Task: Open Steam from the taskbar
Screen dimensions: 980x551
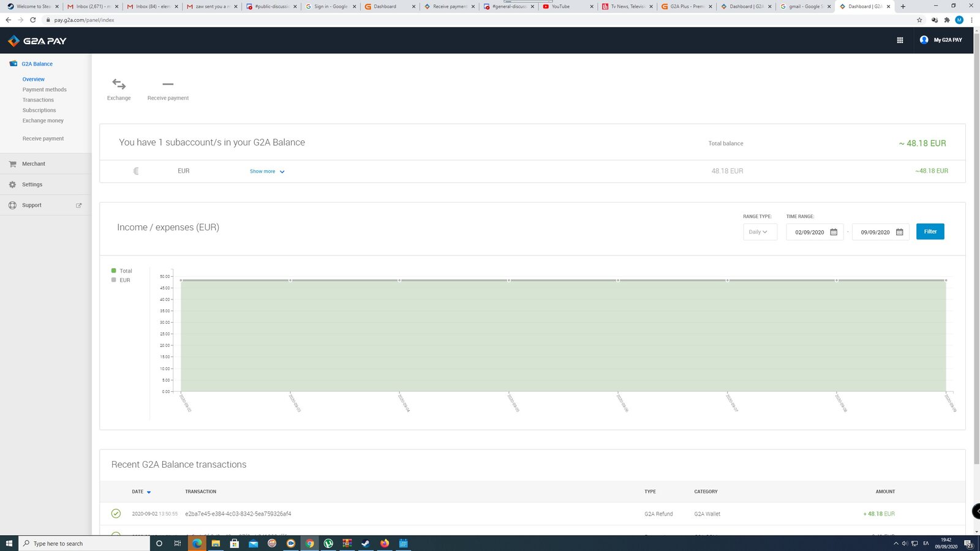Action: (366, 543)
